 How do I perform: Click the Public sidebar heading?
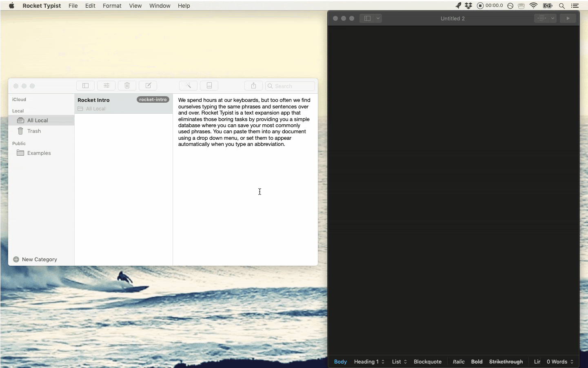[19, 143]
